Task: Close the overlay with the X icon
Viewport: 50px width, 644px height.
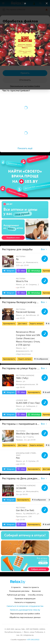Action: 47,3
